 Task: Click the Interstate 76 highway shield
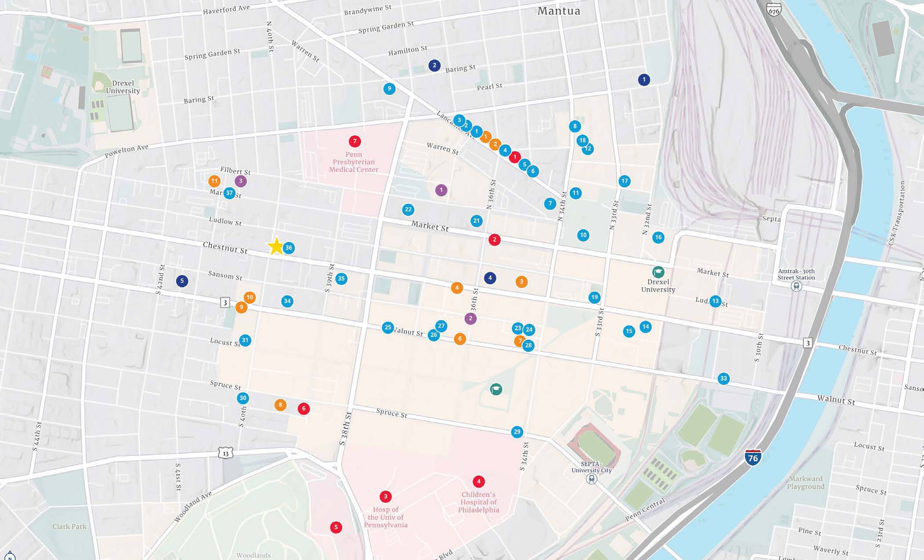[x=753, y=458]
